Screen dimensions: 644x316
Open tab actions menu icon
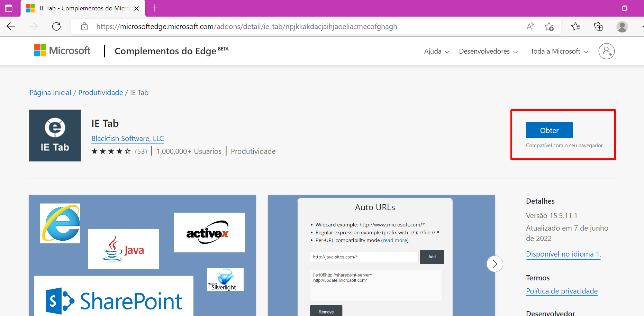coord(9,8)
